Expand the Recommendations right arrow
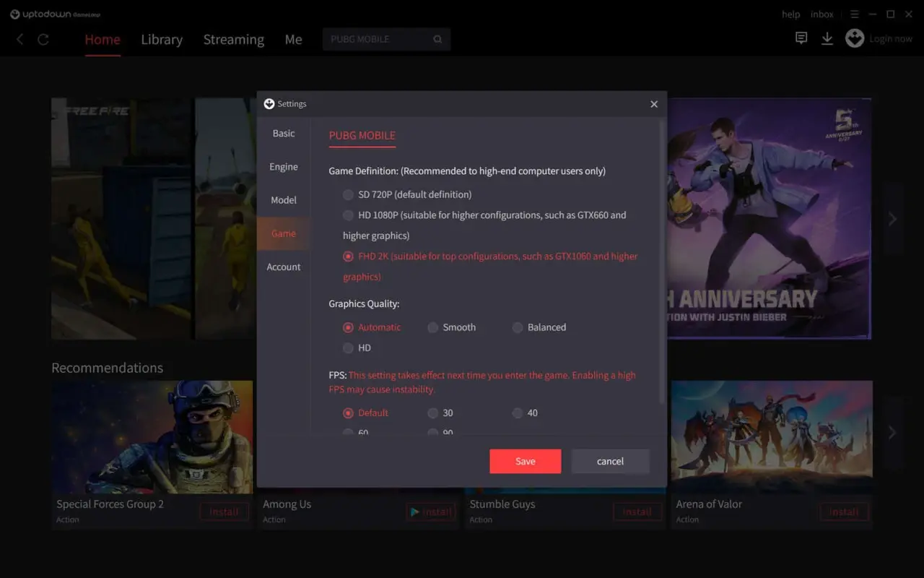Image resolution: width=924 pixels, height=578 pixels. (x=892, y=432)
